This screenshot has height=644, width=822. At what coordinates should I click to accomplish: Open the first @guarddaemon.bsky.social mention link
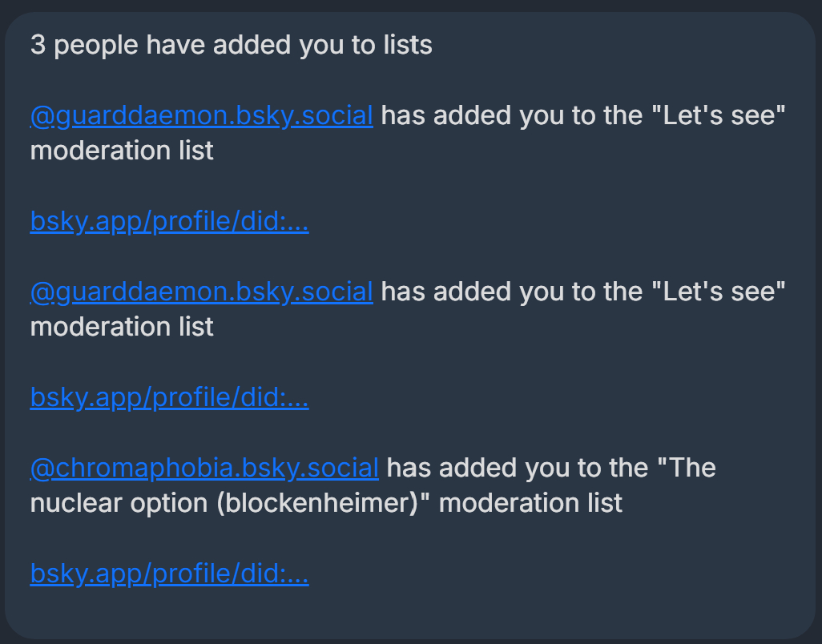coord(201,116)
